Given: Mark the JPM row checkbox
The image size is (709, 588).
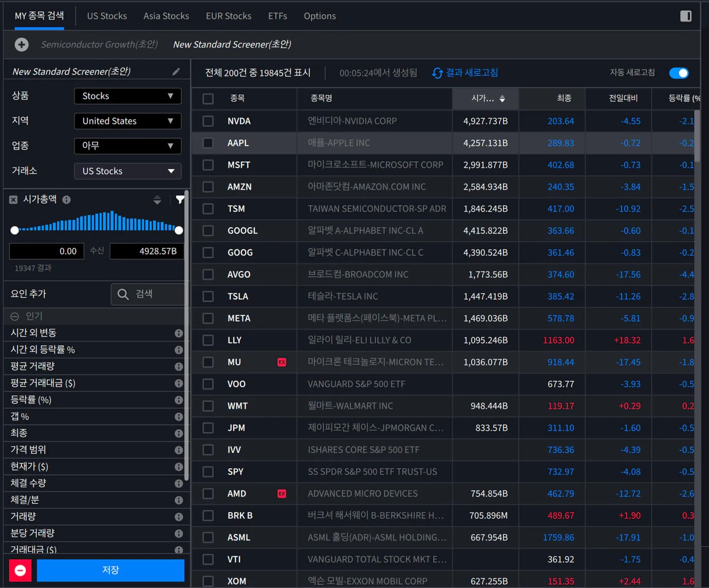Looking at the screenshot, I should 208,428.
